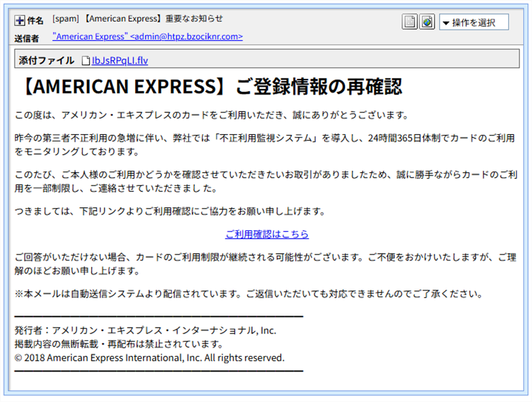Click line 掲載内容の無断転載・再配布は禁止されています

click(x=119, y=344)
